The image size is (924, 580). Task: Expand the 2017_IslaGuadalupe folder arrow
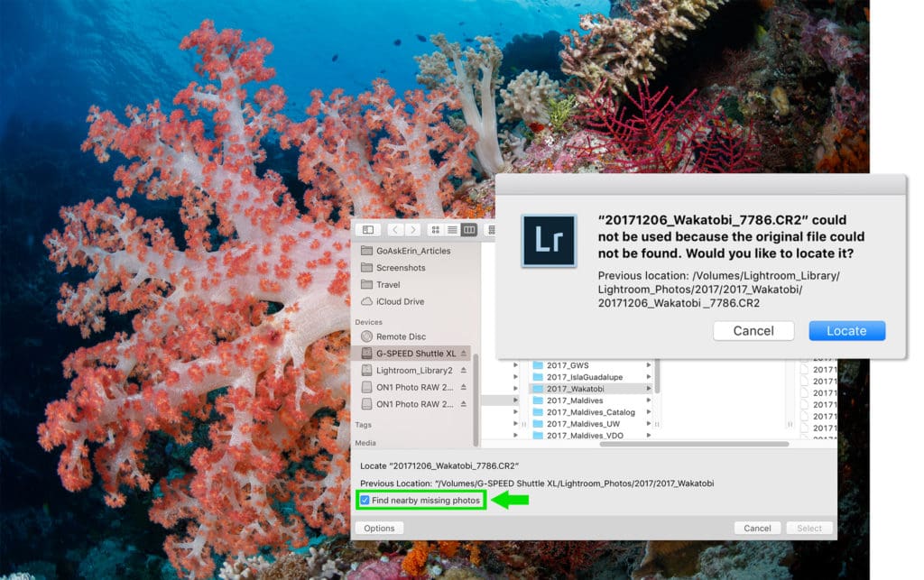coord(648,377)
